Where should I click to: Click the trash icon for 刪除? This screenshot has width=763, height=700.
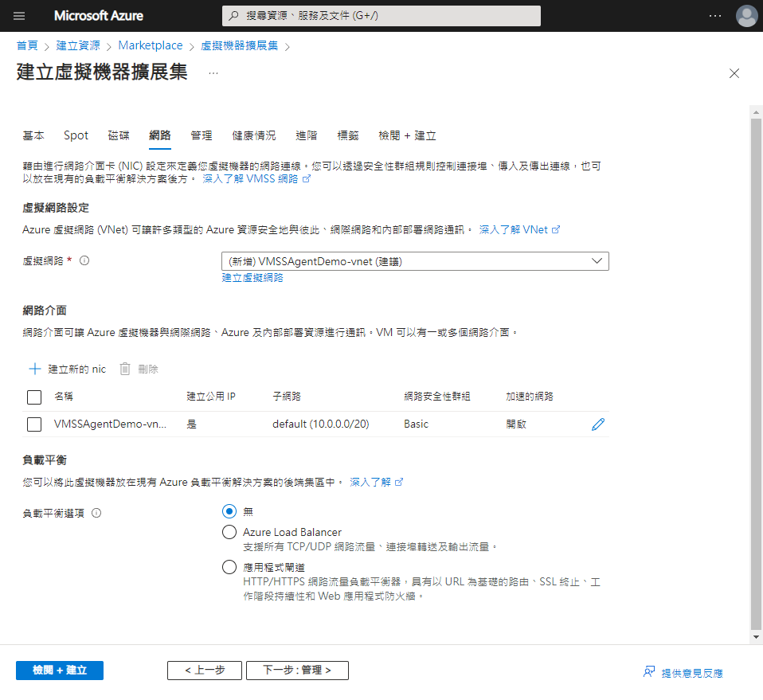pos(125,369)
